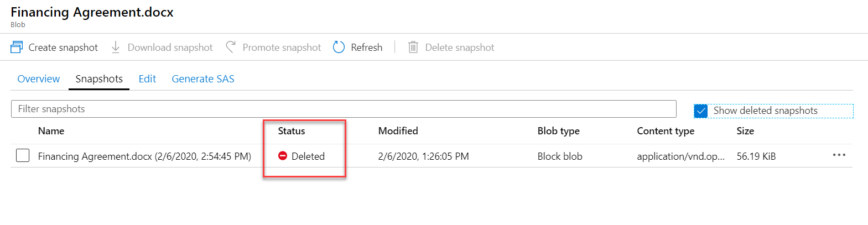Click the Delete snapshot trash icon
The width and height of the screenshot is (868, 225).
[x=413, y=48]
